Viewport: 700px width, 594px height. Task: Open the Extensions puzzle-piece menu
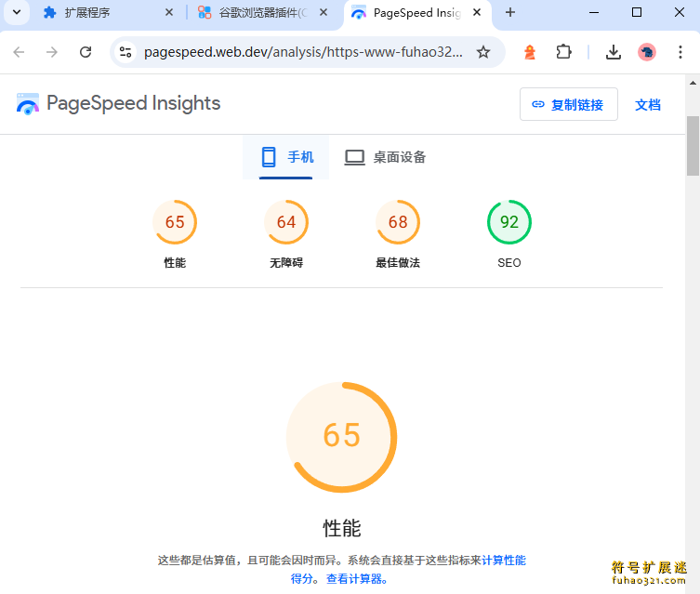[x=563, y=52]
